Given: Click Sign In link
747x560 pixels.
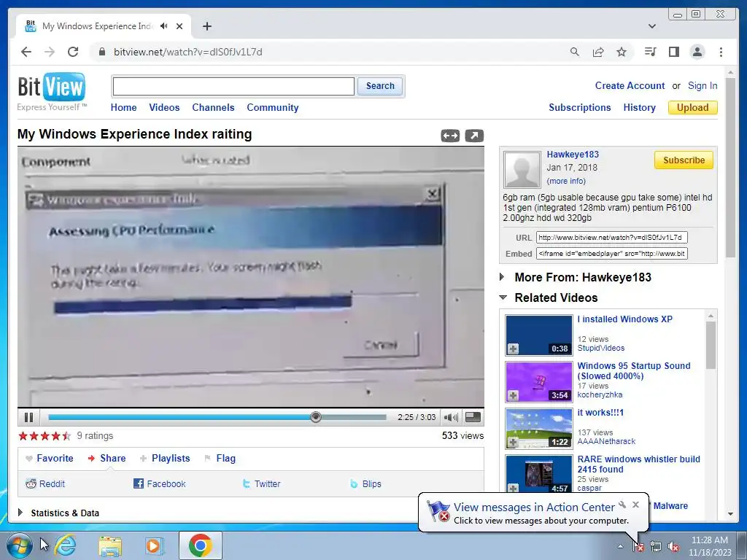Looking at the screenshot, I should [703, 86].
